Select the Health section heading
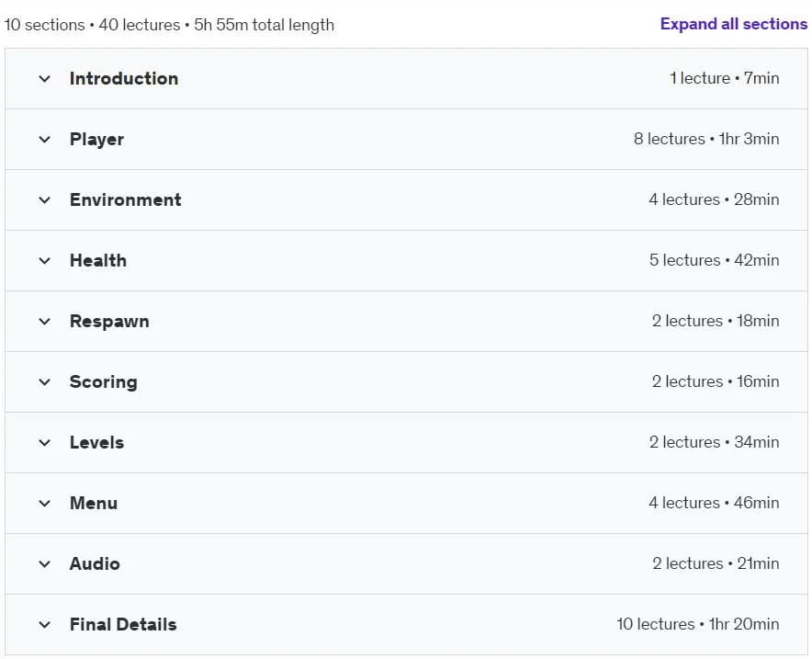 click(98, 260)
